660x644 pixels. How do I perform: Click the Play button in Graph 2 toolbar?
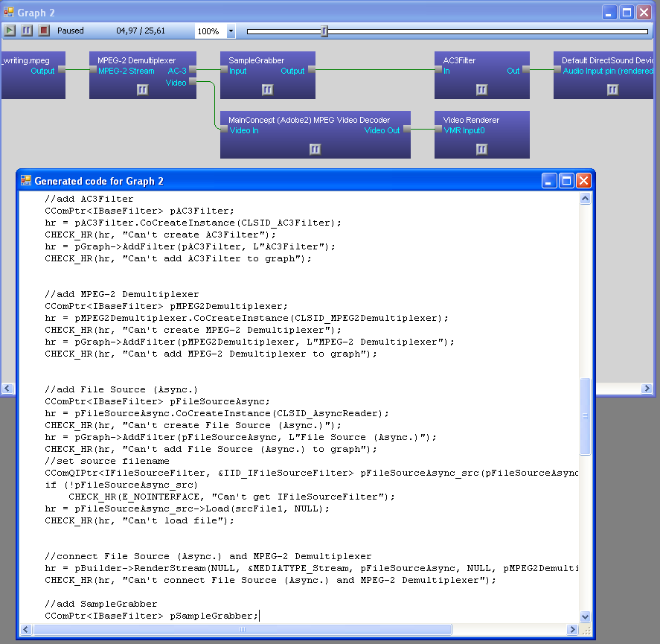click(10, 31)
